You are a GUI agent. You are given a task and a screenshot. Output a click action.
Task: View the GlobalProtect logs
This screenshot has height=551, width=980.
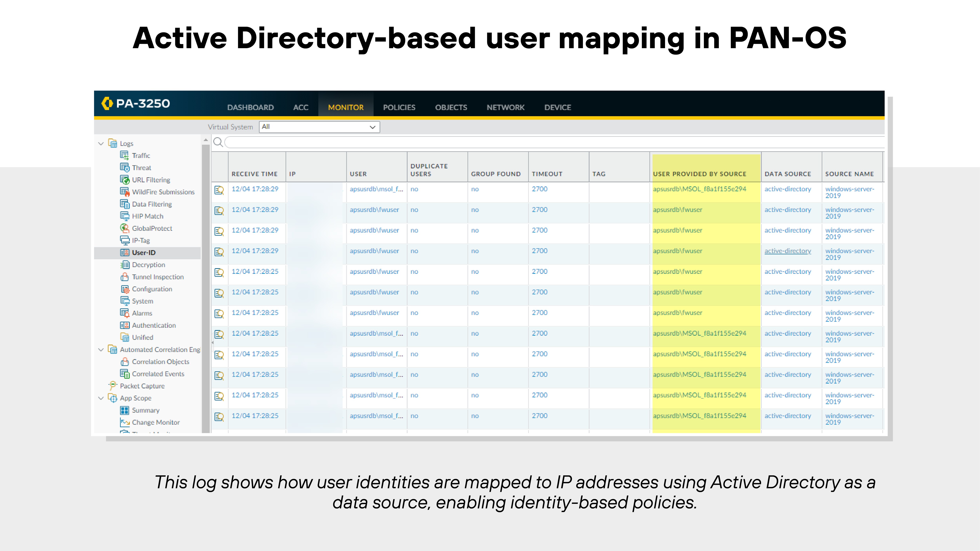tap(152, 228)
